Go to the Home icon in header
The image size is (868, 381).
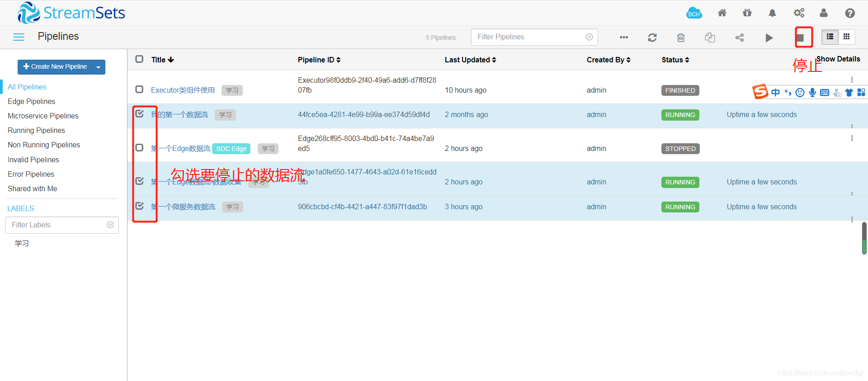pos(722,13)
